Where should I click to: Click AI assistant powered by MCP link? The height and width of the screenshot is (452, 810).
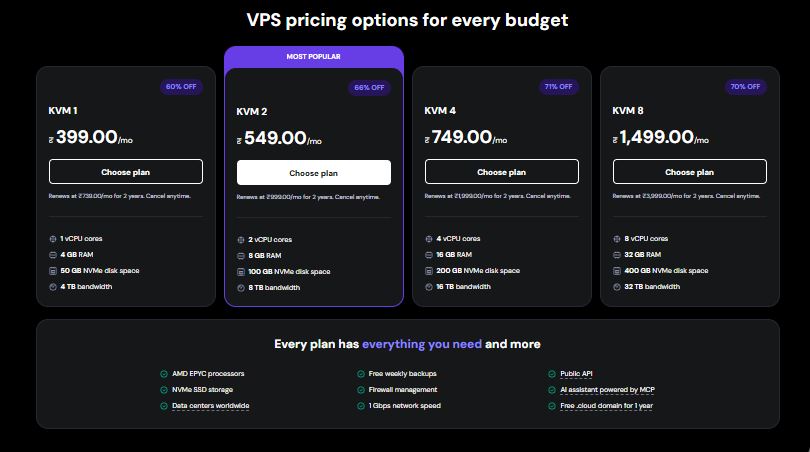pyautogui.click(x=607, y=390)
